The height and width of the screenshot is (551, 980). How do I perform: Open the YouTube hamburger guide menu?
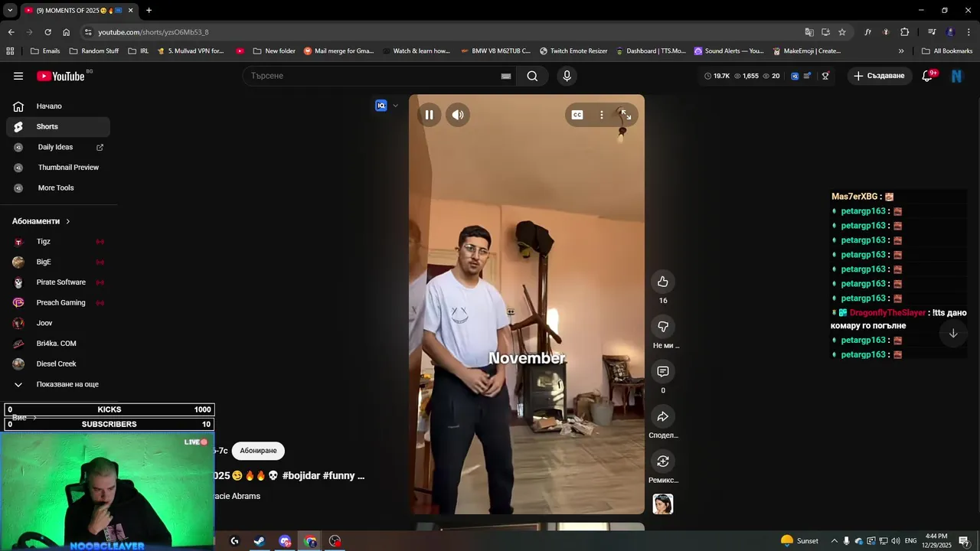click(x=18, y=76)
